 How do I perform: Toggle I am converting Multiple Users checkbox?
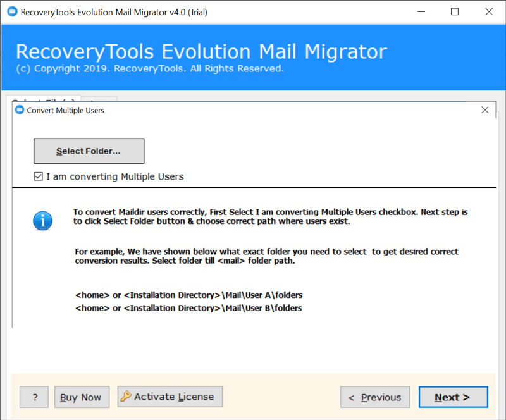39,176
